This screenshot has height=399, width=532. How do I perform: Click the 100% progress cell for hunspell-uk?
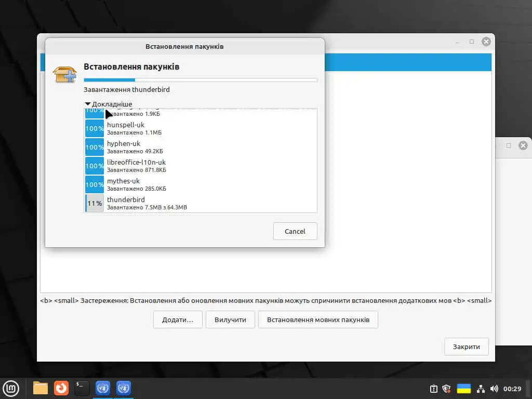[x=95, y=128]
